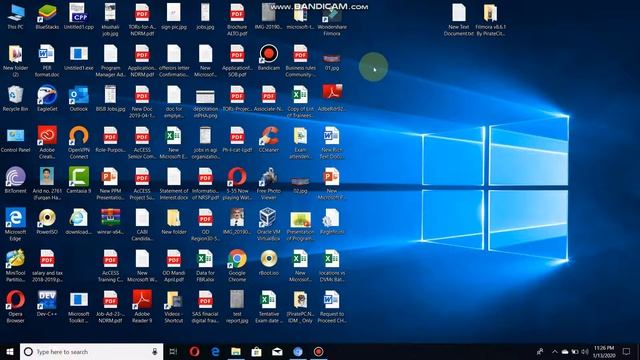Viewport: 640px width, 360px height.
Task: Select the winrar-x64 installer icon
Action: click(x=110, y=222)
